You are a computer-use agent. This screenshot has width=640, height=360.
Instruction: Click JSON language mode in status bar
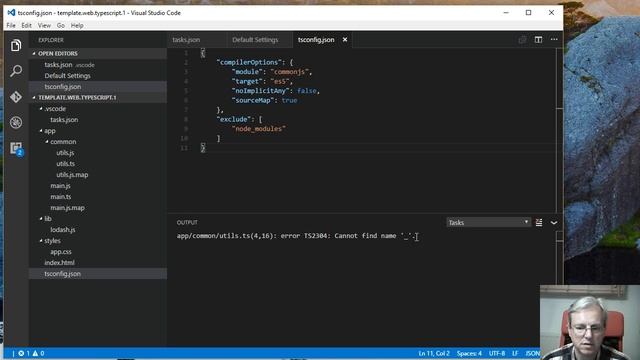(x=532, y=353)
